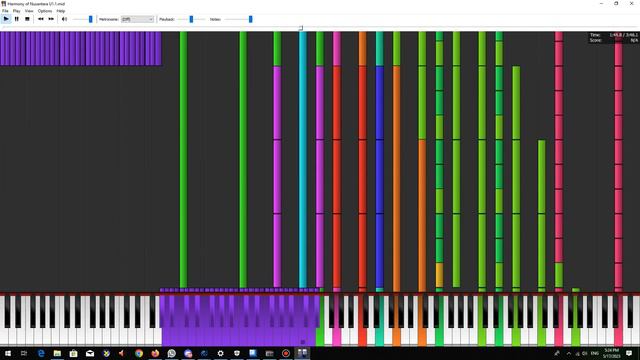The height and width of the screenshot is (360, 640).
Task: Open Microsoft Store from the taskbar
Action: click(x=73, y=353)
